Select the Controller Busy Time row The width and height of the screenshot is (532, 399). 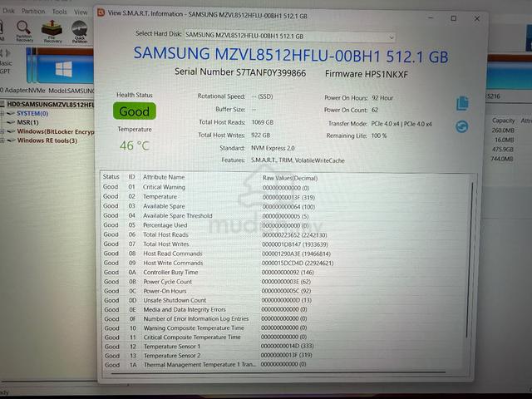tap(285, 273)
